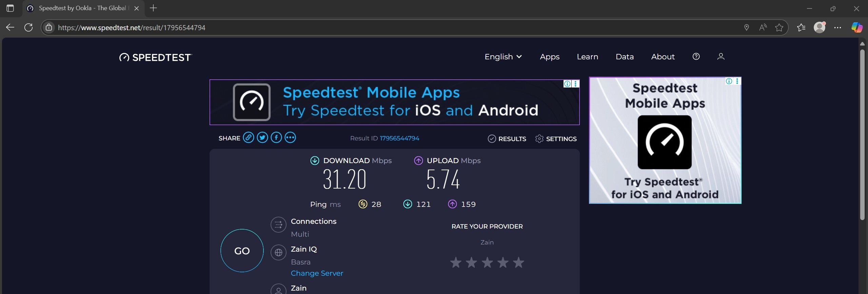The width and height of the screenshot is (868, 294).
Task: Click the yellow idle ping icon
Action: 363,204
